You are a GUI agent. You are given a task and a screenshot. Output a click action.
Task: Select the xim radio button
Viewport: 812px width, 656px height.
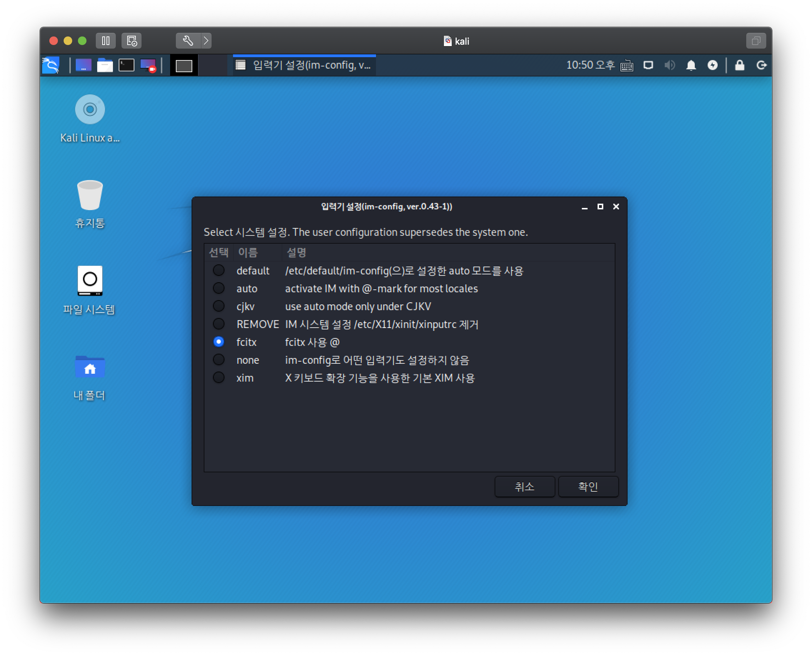tap(218, 377)
